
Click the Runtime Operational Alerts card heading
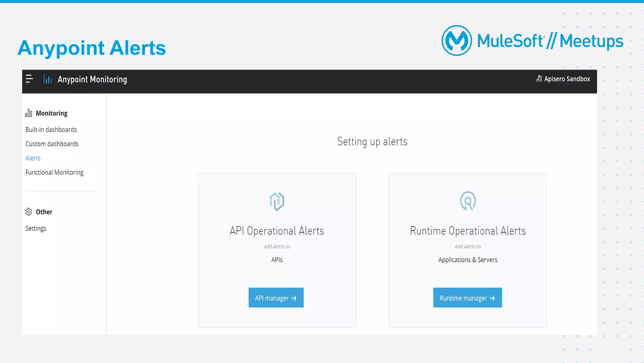tap(468, 231)
